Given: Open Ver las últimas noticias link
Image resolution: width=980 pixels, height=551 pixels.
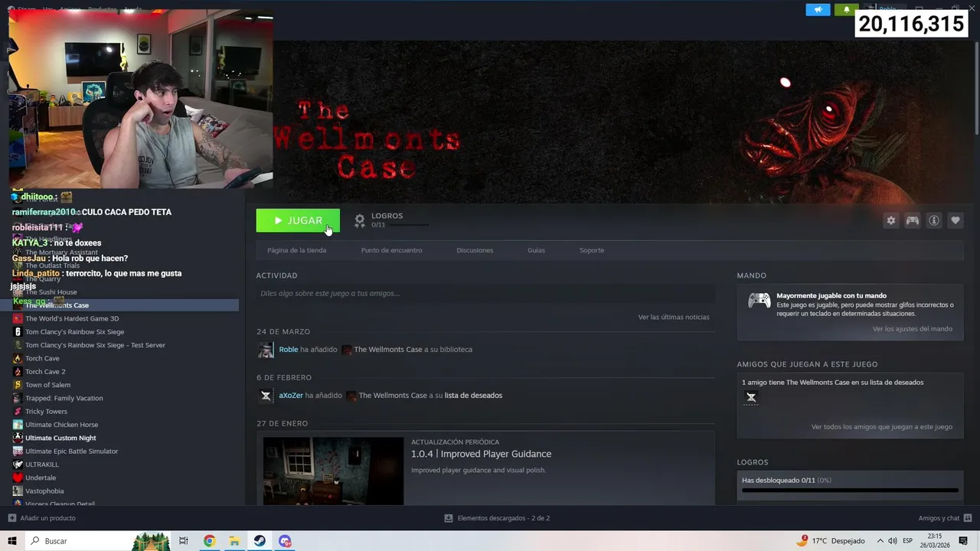Looking at the screenshot, I should pos(674,317).
